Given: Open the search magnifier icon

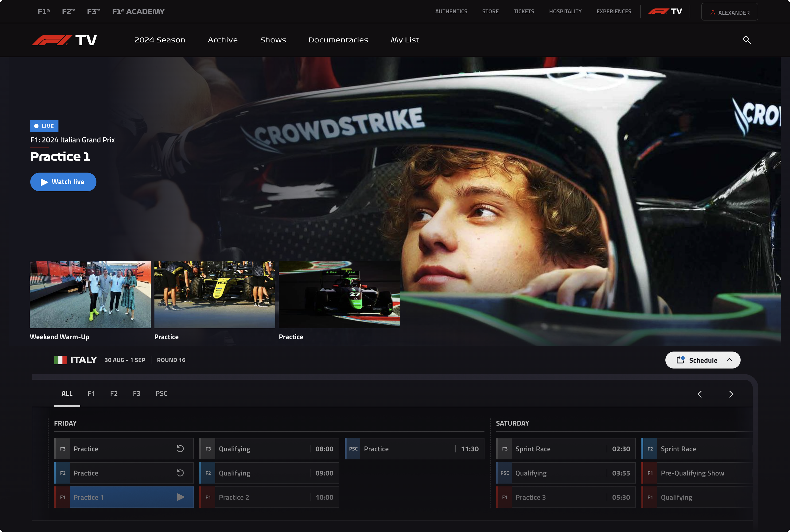Looking at the screenshot, I should tap(747, 40).
